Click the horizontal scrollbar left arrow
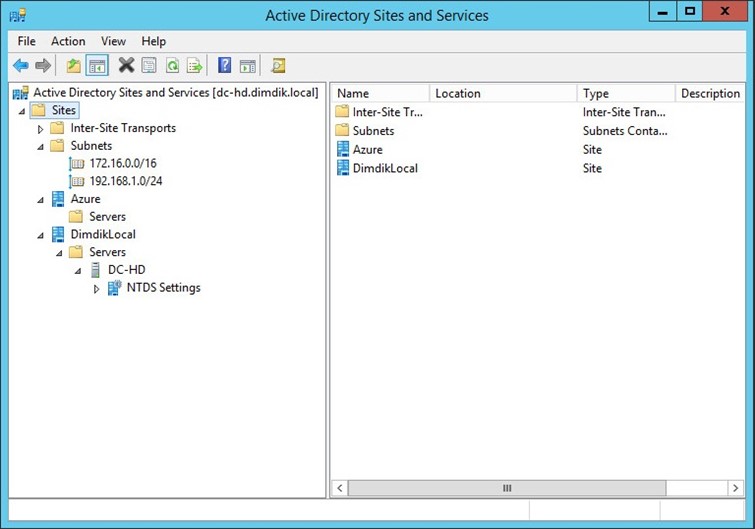 [x=339, y=488]
